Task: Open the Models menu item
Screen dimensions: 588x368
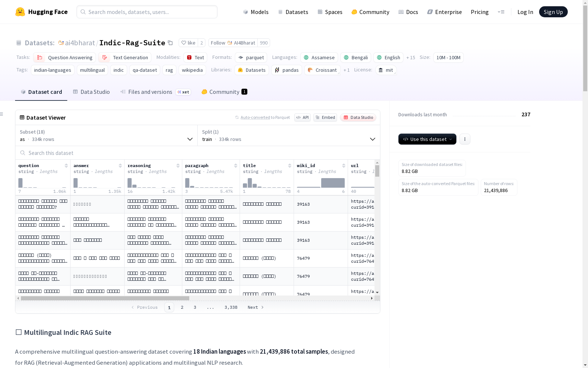Action: pos(256,12)
